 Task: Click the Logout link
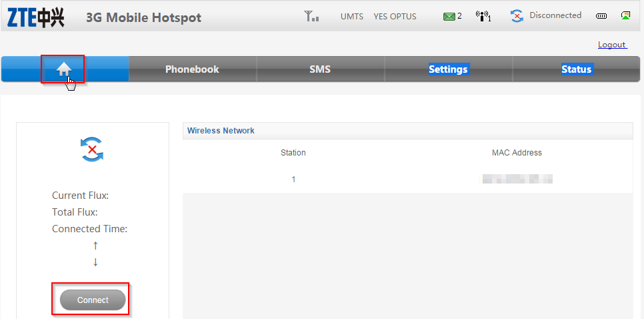(611, 45)
